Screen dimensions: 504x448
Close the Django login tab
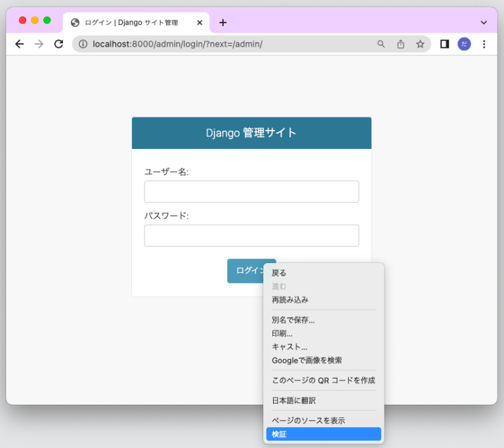[x=199, y=22]
